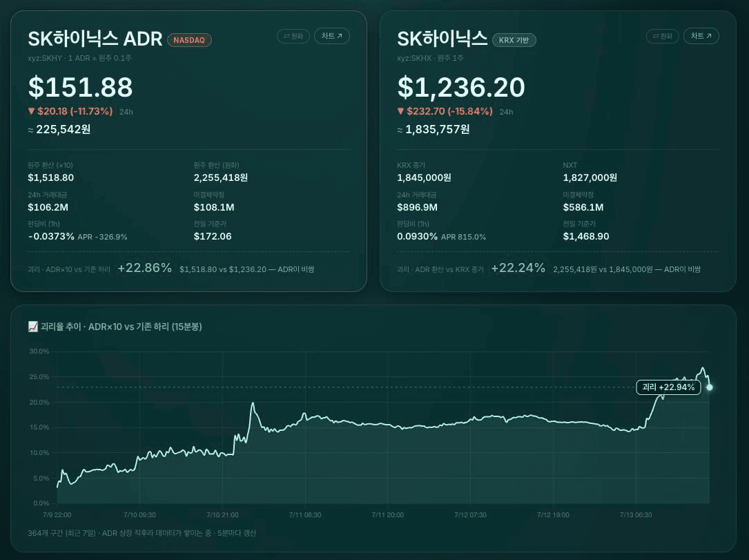Click the red down-triangle beside $20.18

(32, 111)
